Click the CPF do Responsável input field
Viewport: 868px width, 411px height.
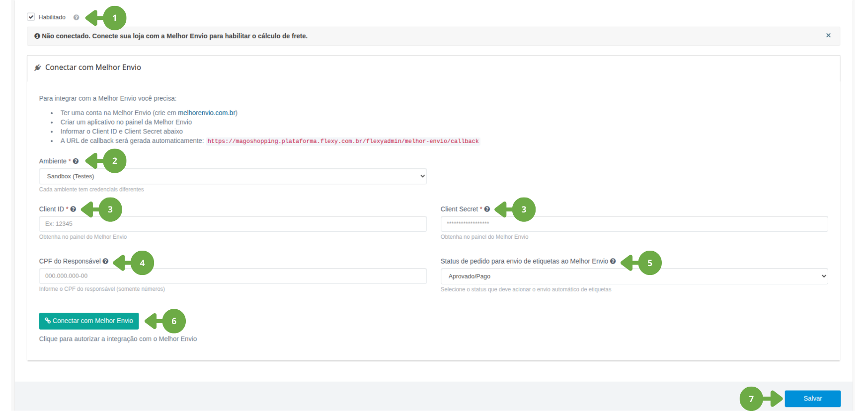point(233,276)
